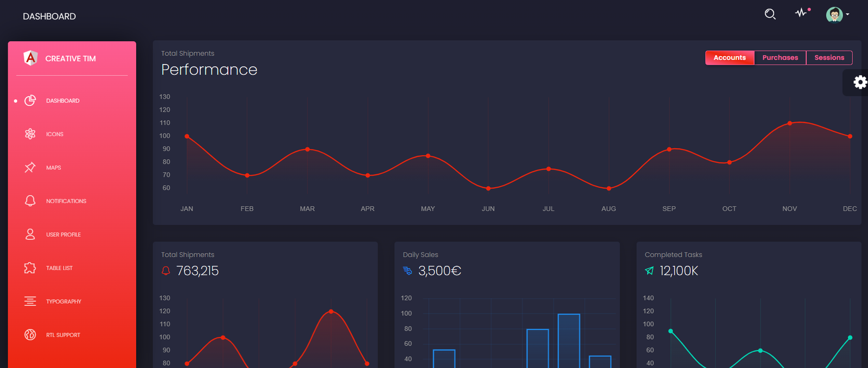Switch chart to Accounts
This screenshot has width=868, height=368.
(x=730, y=58)
